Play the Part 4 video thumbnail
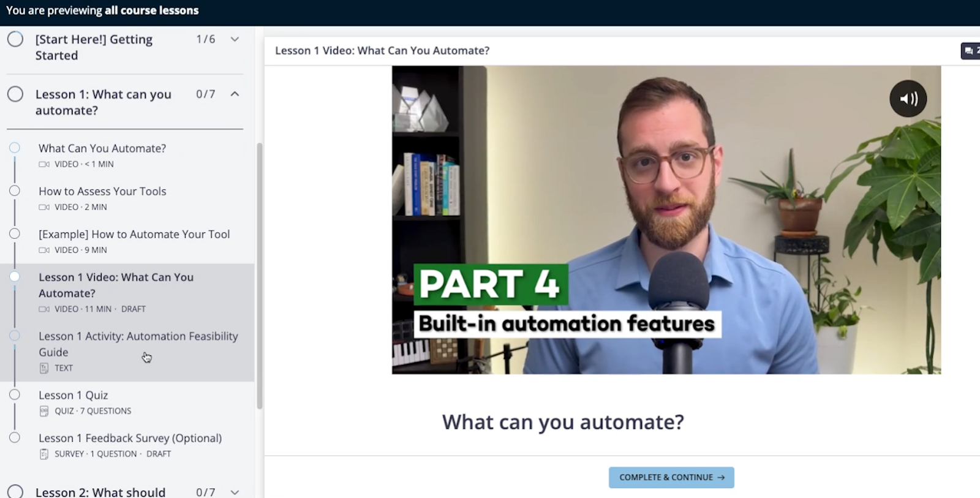The width and height of the screenshot is (980, 498). [666, 220]
